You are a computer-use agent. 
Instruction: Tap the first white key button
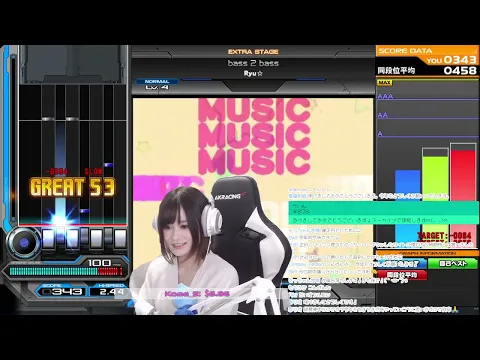tap(49, 238)
